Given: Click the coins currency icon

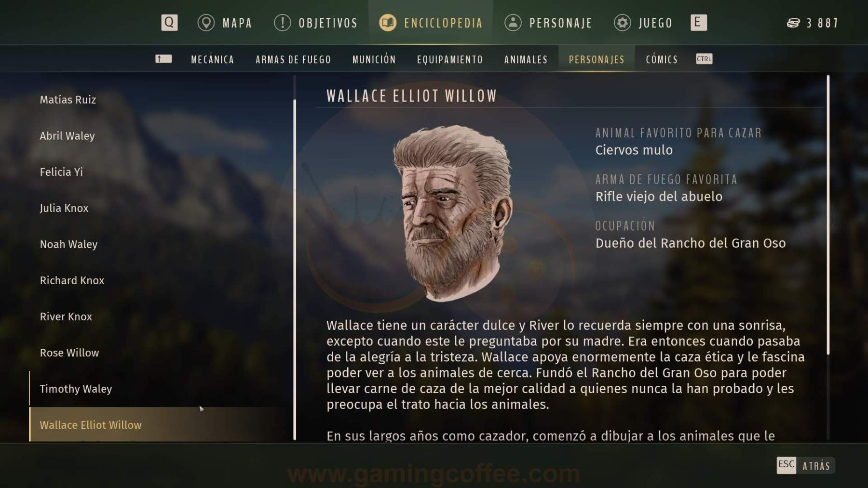Looking at the screenshot, I should [x=793, y=23].
